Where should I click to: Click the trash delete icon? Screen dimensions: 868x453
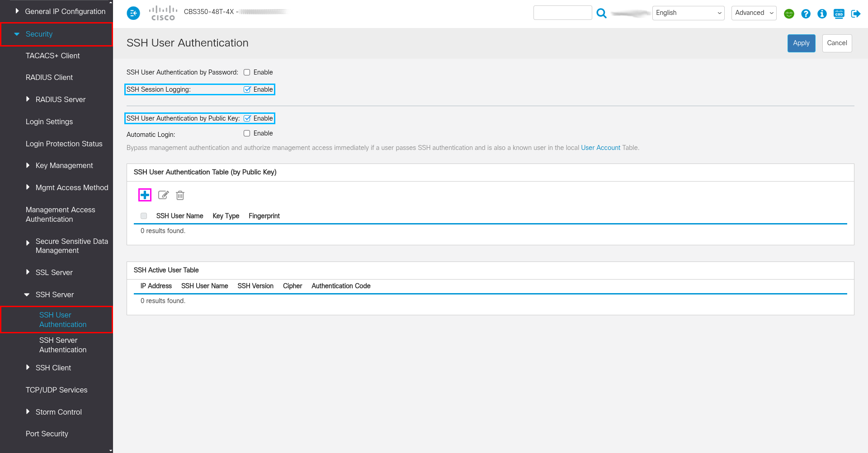coord(180,195)
